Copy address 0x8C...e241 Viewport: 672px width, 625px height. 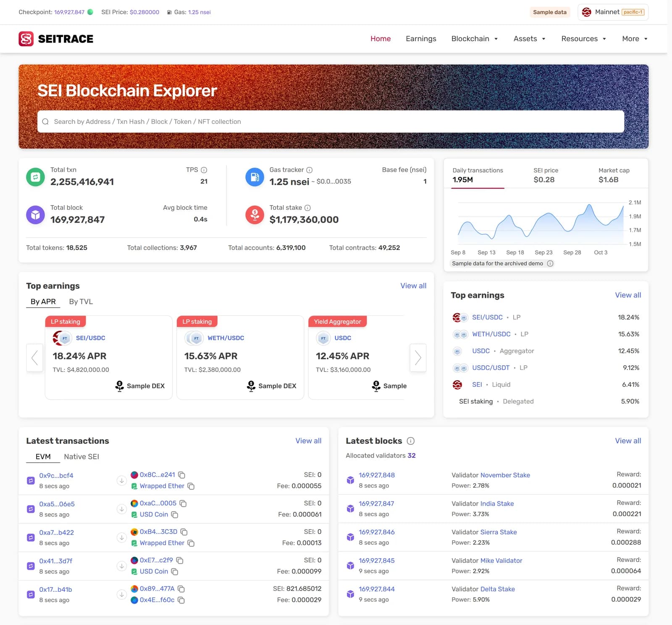182,475
